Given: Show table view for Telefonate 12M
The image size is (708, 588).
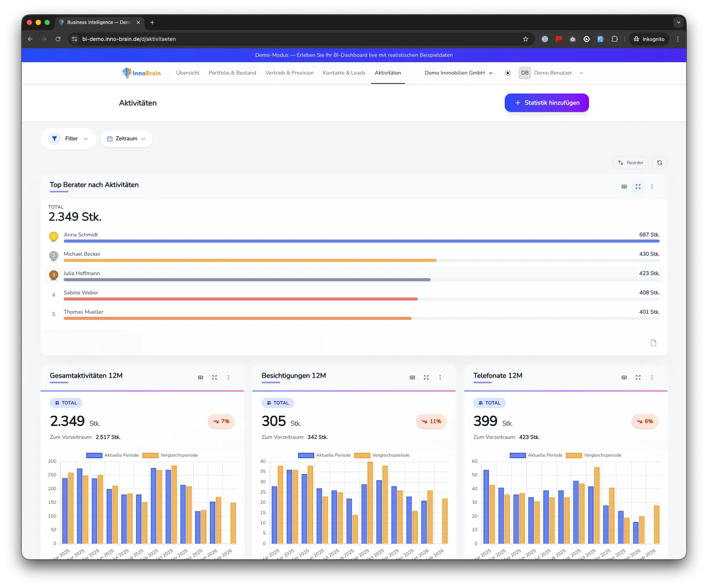Looking at the screenshot, I should [624, 377].
